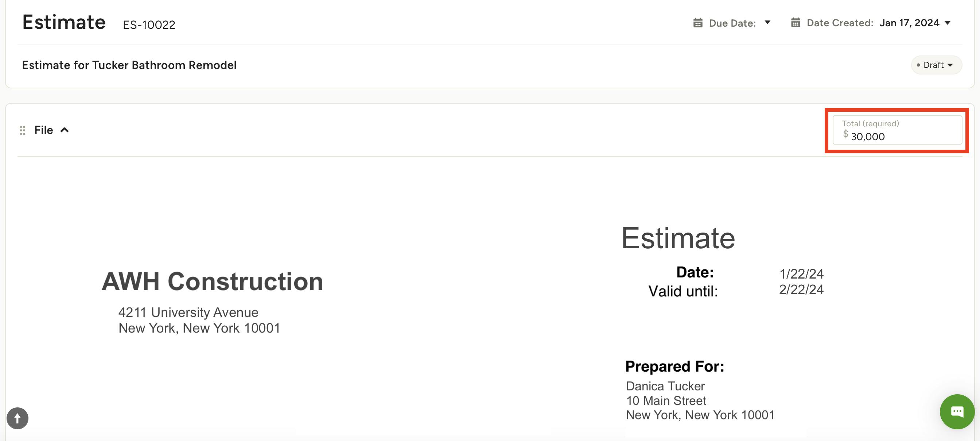Click the AWH Construction heading in preview
Viewport: 980px width, 441px height.
(x=212, y=281)
